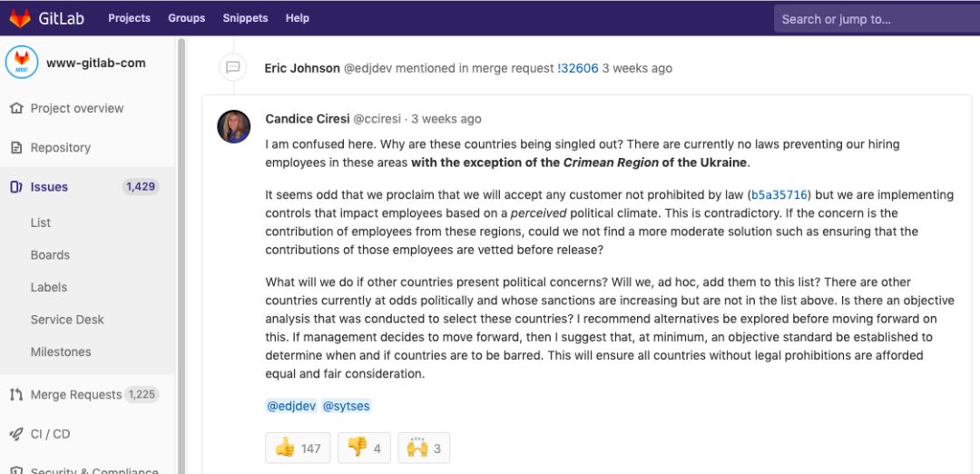Select Boards under Issues
The width and height of the screenshot is (980, 474).
pos(50,255)
